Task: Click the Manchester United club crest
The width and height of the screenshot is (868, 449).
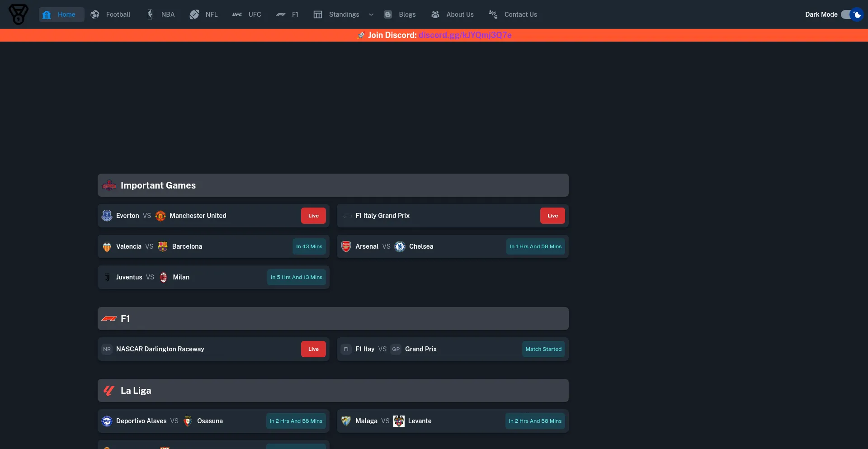Action: pos(160,216)
